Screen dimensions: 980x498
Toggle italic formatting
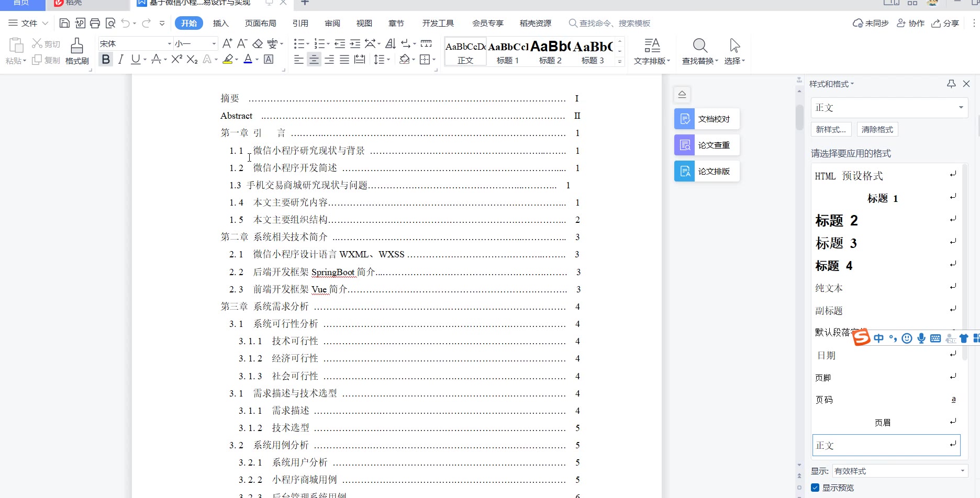point(121,59)
